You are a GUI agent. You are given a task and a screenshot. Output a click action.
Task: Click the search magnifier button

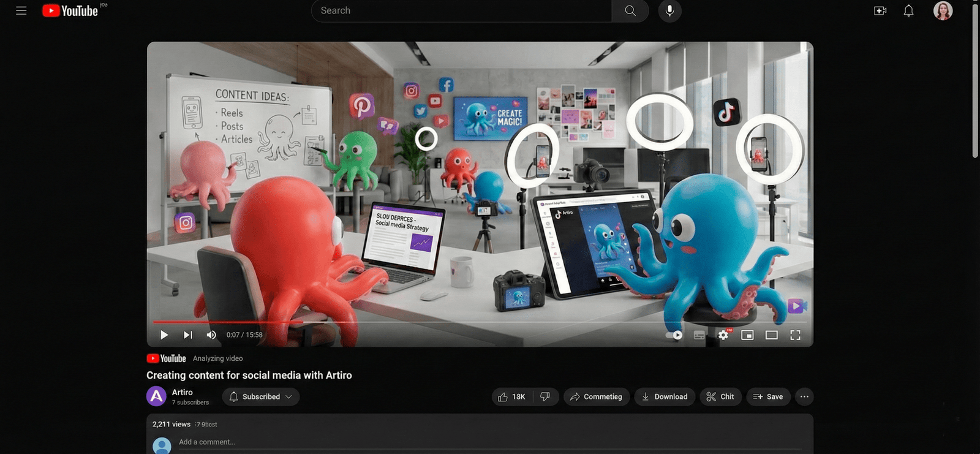click(630, 11)
